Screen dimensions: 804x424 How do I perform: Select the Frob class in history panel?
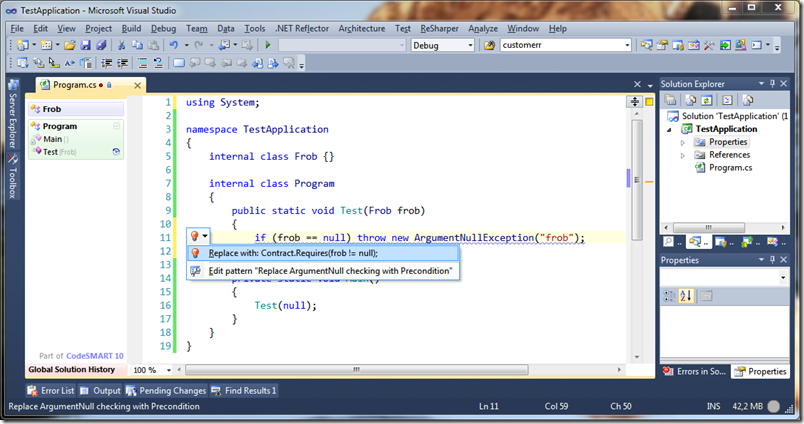point(76,109)
